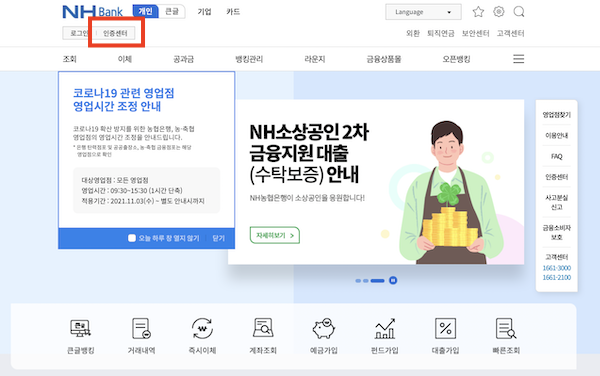Viewport: 600px width, 376px height.
Task: Open 고객센터 top link
Action: pos(510,33)
